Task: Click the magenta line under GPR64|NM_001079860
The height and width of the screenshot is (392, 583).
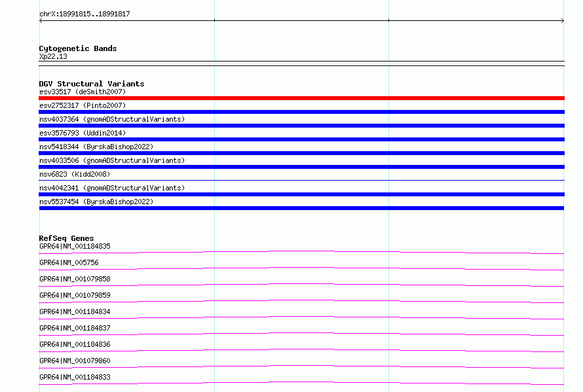Action: pos(301,366)
